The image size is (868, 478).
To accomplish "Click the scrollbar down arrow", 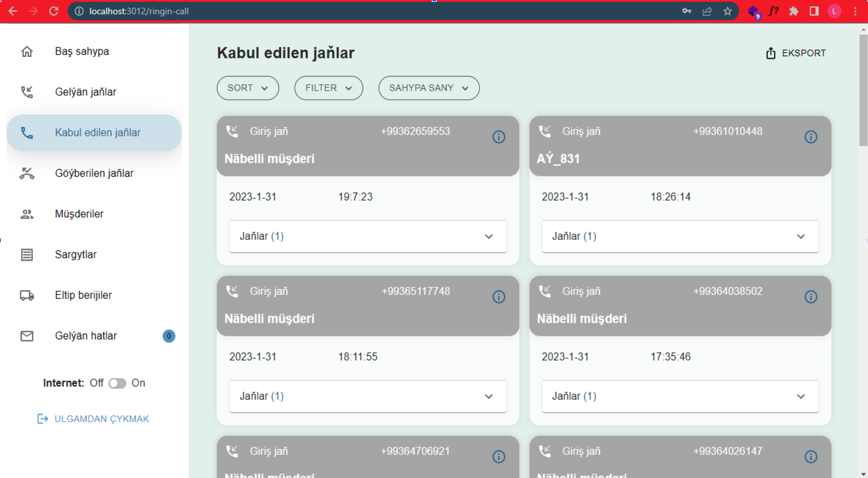I will pos(863,474).
